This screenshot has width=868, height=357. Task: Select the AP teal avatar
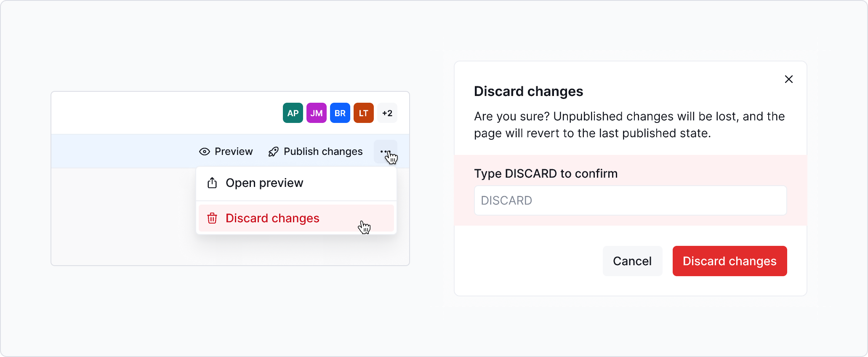click(x=293, y=113)
